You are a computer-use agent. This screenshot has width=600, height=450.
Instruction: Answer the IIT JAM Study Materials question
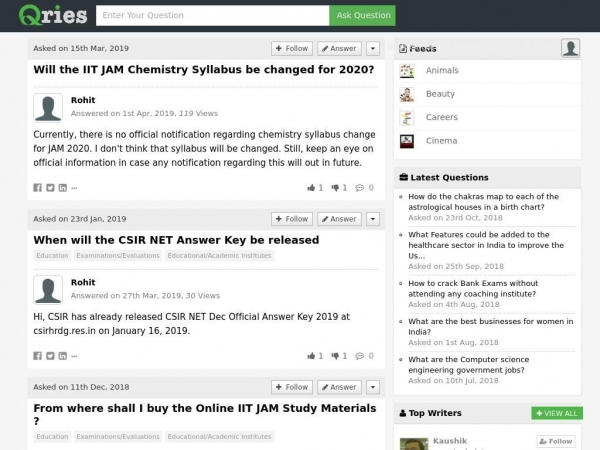pyautogui.click(x=339, y=387)
